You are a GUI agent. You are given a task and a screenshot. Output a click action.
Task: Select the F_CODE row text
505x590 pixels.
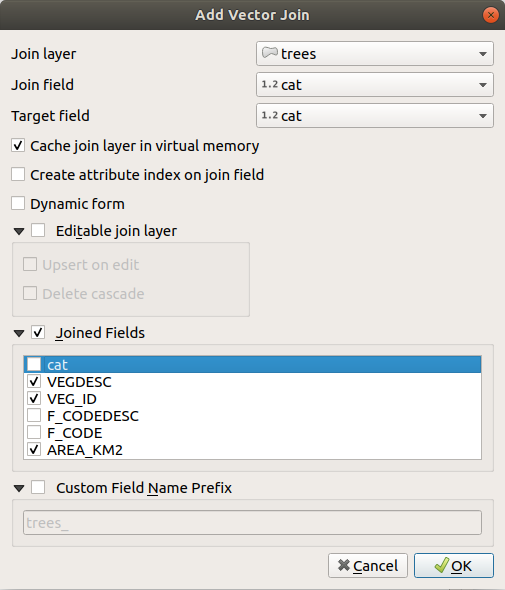pos(75,433)
